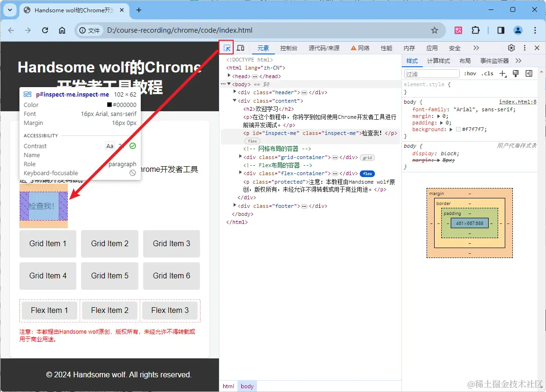
Task: Open the 事件监听器 Event Listeners tab
Action: coord(494,61)
